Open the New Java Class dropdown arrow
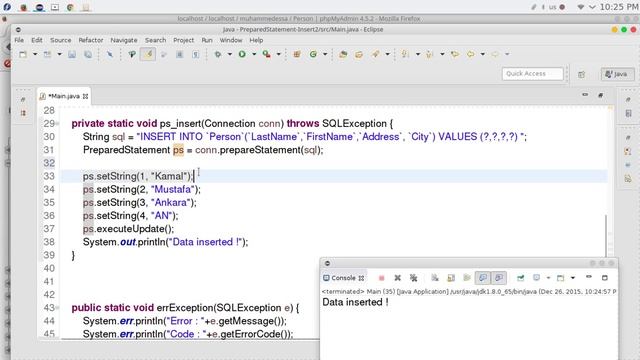 tap(325, 54)
